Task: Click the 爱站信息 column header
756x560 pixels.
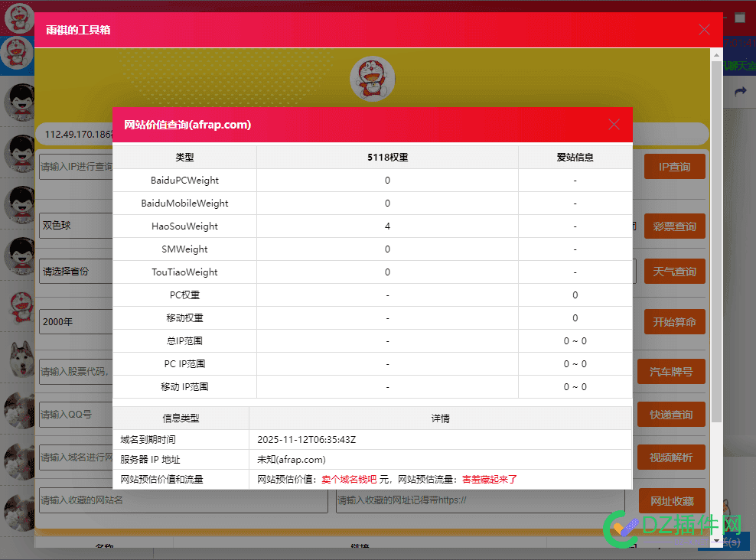Action: tap(575, 158)
